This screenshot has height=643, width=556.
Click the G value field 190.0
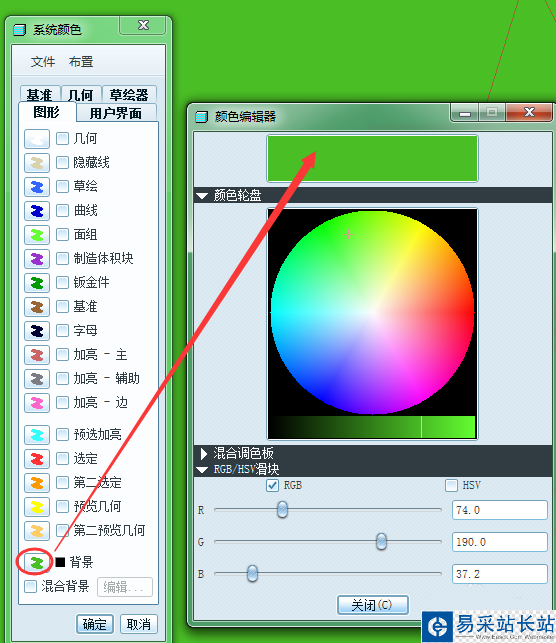tap(500, 543)
